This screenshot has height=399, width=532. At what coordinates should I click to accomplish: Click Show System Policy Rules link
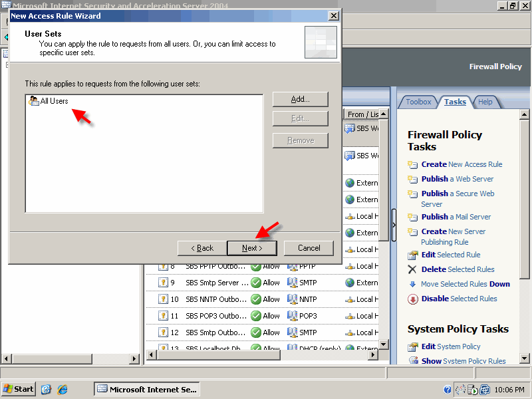464,361
